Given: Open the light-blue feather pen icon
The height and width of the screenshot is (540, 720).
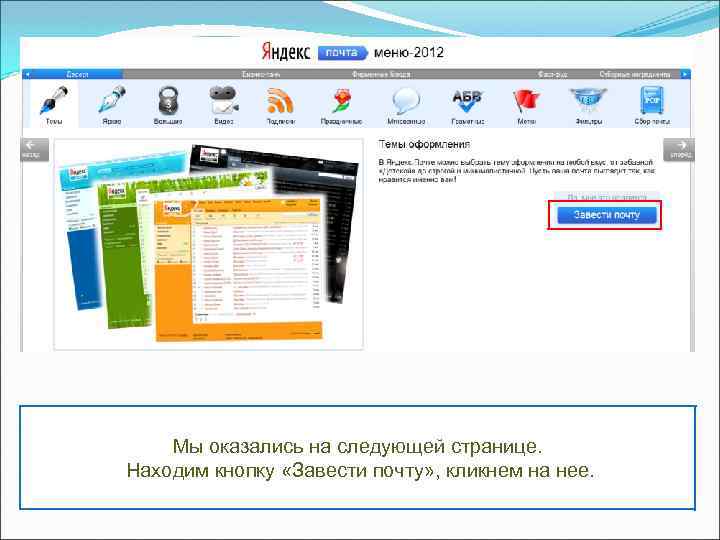Looking at the screenshot, I should (112, 99).
